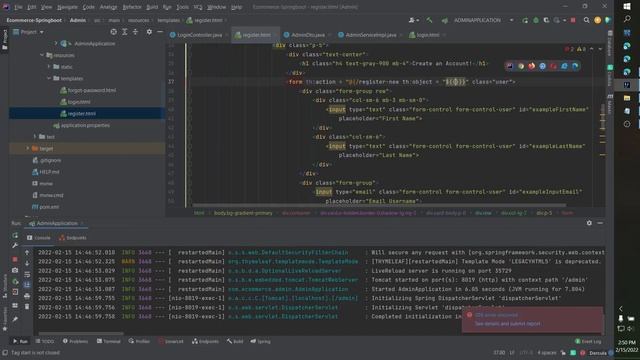
Task: Click console horizontal scrollbar
Action: 81,333
